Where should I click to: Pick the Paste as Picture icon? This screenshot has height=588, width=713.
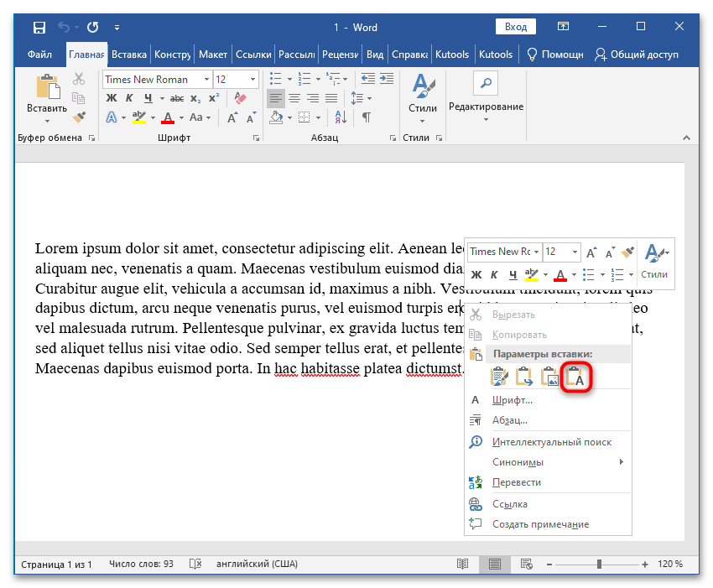click(551, 377)
